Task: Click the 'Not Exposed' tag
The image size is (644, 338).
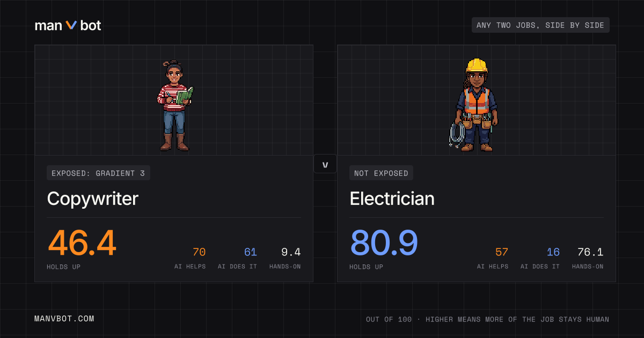Action: click(381, 173)
